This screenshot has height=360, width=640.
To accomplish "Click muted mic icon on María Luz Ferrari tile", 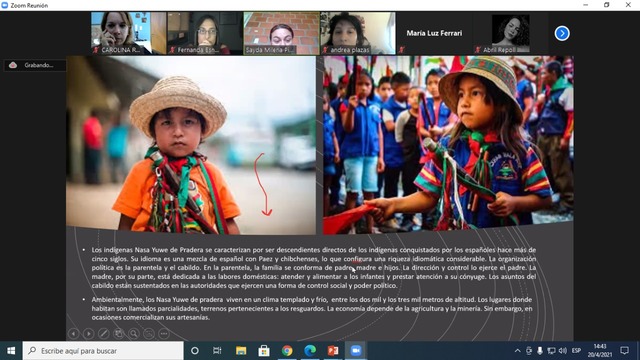I will [402, 50].
